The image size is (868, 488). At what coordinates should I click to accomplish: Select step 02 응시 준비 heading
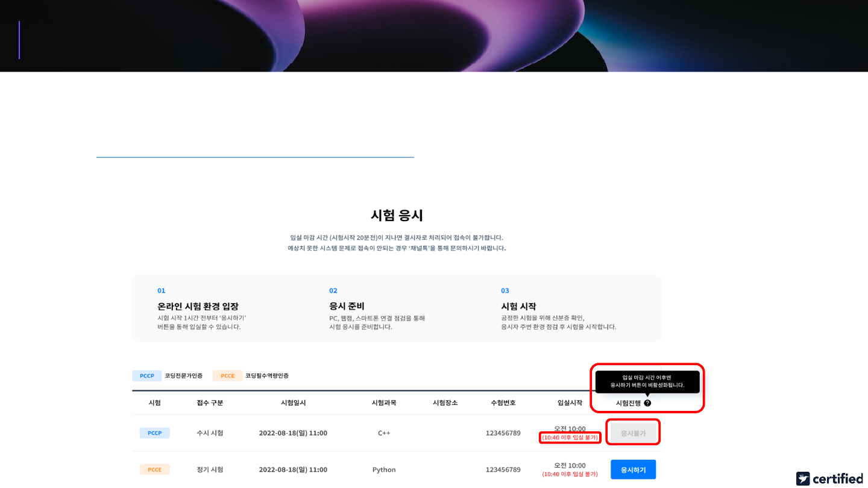(347, 307)
